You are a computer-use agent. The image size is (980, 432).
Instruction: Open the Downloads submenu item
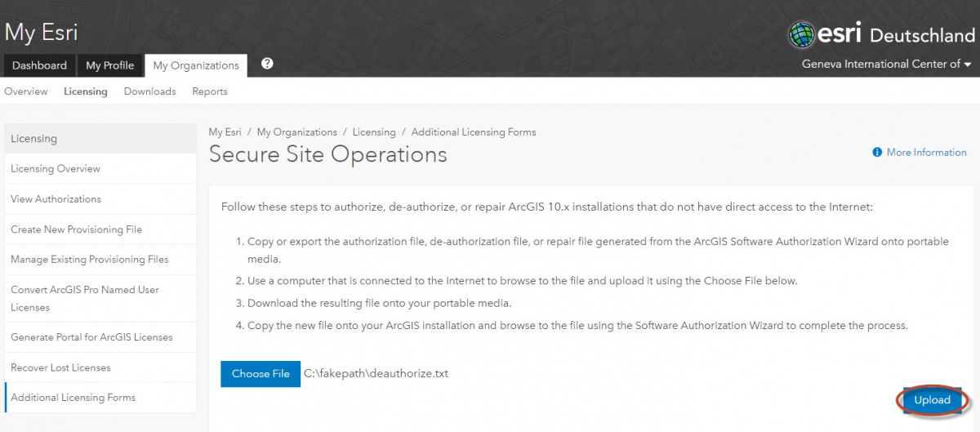(149, 91)
